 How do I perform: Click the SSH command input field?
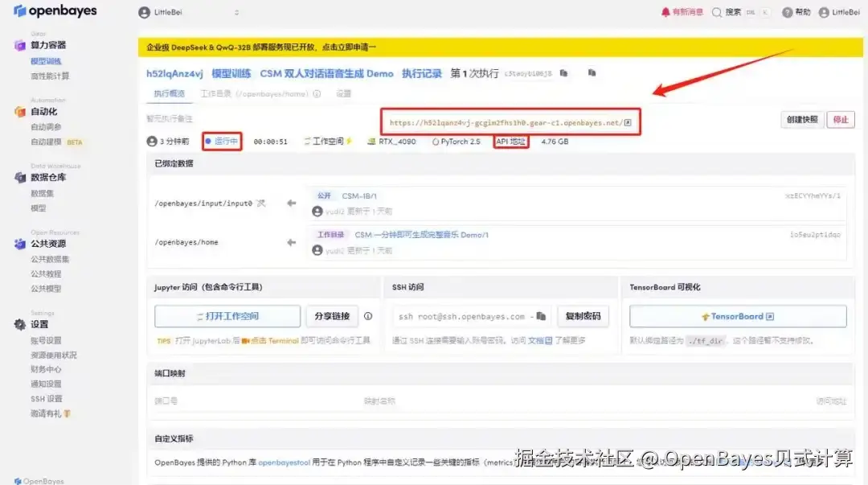[472, 316]
